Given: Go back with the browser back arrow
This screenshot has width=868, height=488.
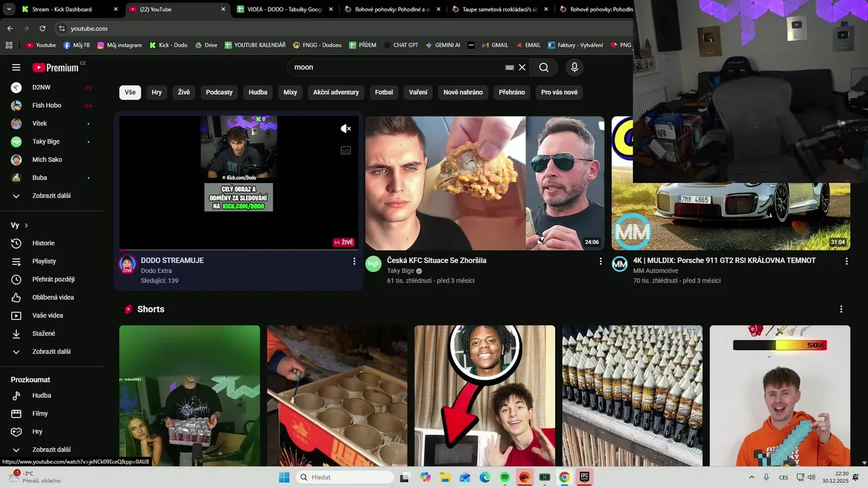Looking at the screenshot, I should (9, 28).
